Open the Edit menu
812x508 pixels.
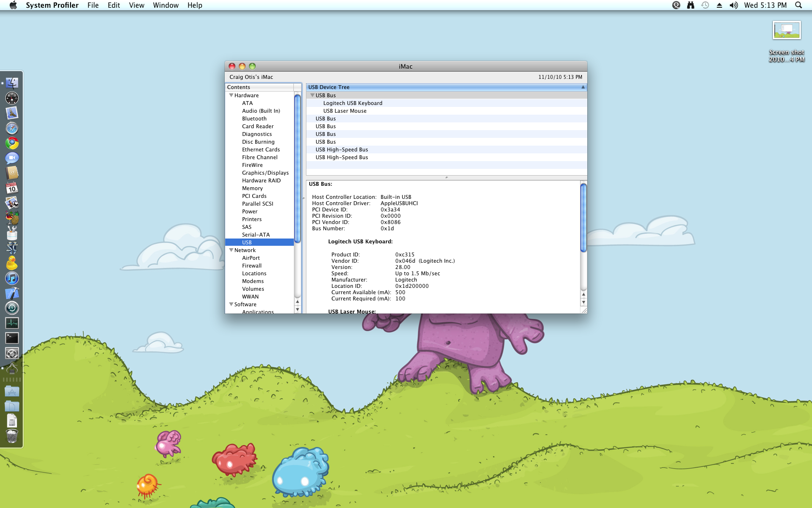114,5
